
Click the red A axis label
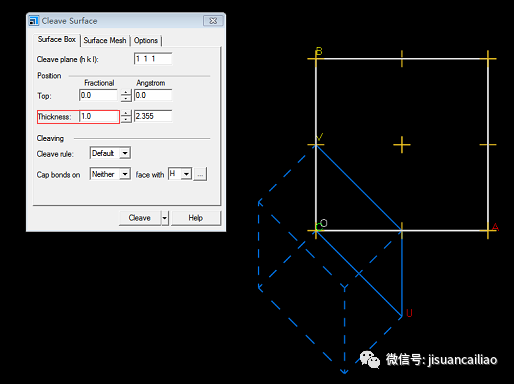coord(495,227)
